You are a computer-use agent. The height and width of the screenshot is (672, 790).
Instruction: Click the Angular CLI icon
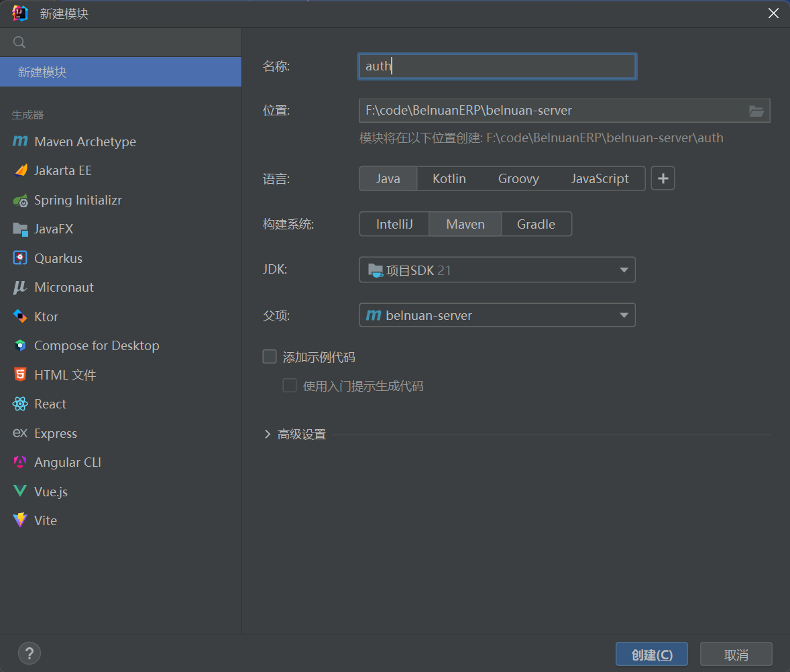[x=20, y=462]
